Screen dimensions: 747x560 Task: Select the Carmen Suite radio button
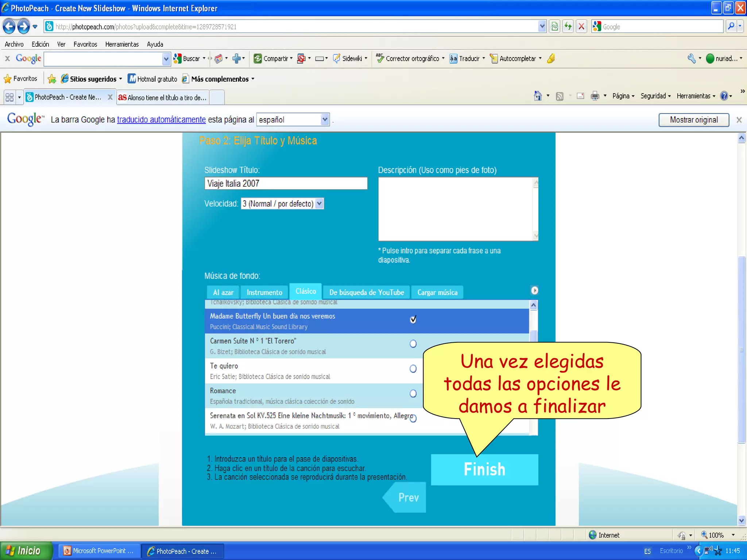(413, 344)
